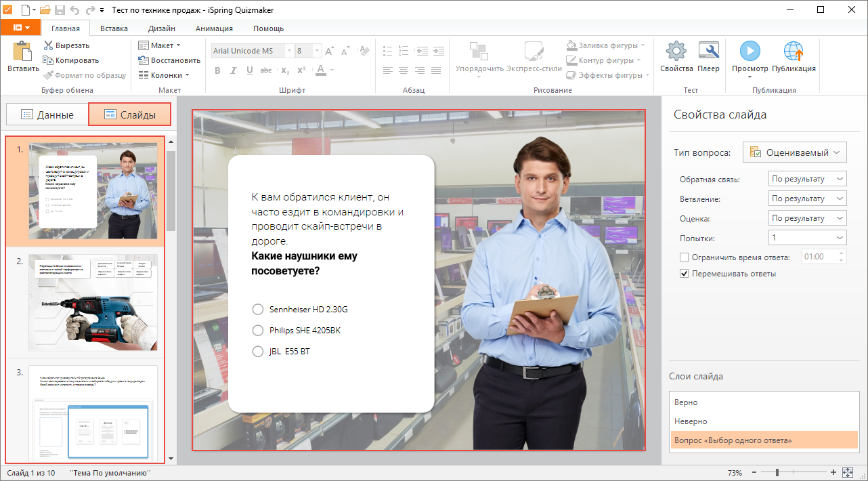Switch to Главная ribbon tab

(x=65, y=28)
